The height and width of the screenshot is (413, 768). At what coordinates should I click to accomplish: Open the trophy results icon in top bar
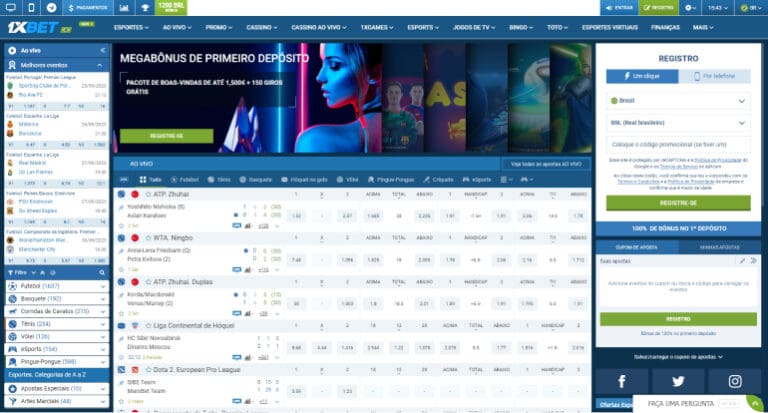click(145, 7)
